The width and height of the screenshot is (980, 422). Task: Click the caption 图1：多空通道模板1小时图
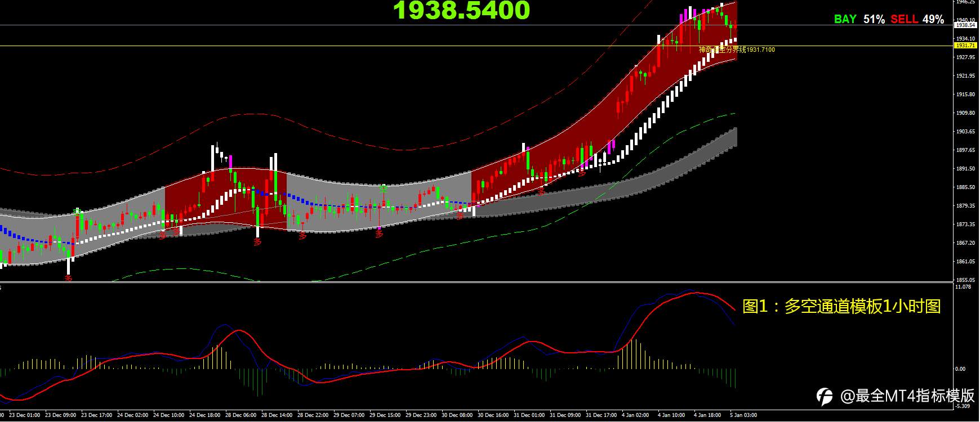841,306
